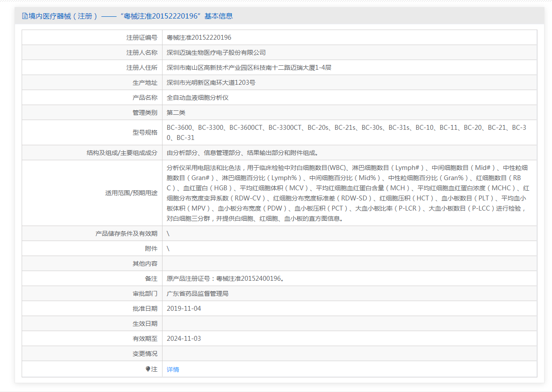Select approval date 2019-11-04

pos(184,309)
